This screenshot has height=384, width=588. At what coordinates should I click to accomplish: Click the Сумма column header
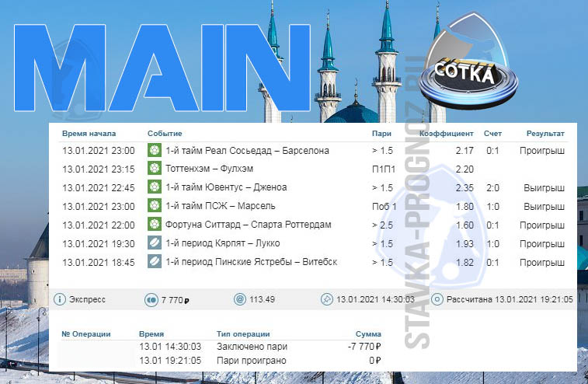click(x=368, y=334)
